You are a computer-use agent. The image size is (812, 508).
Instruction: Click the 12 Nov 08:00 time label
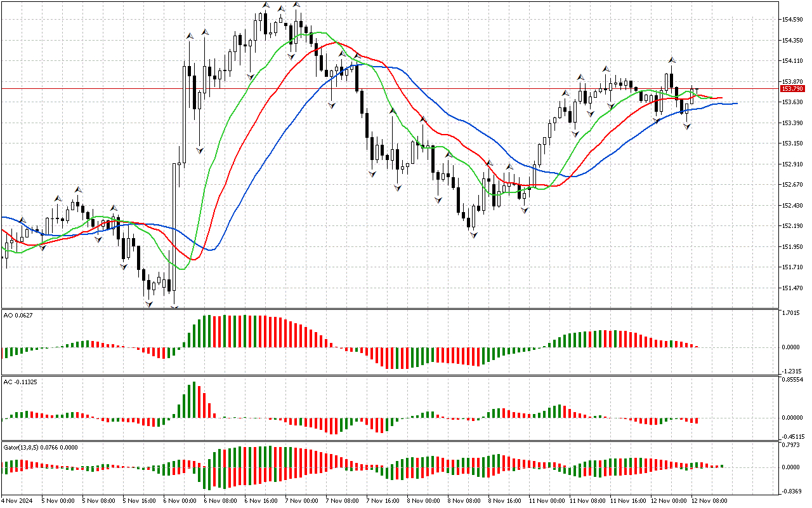pyautogui.click(x=709, y=500)
